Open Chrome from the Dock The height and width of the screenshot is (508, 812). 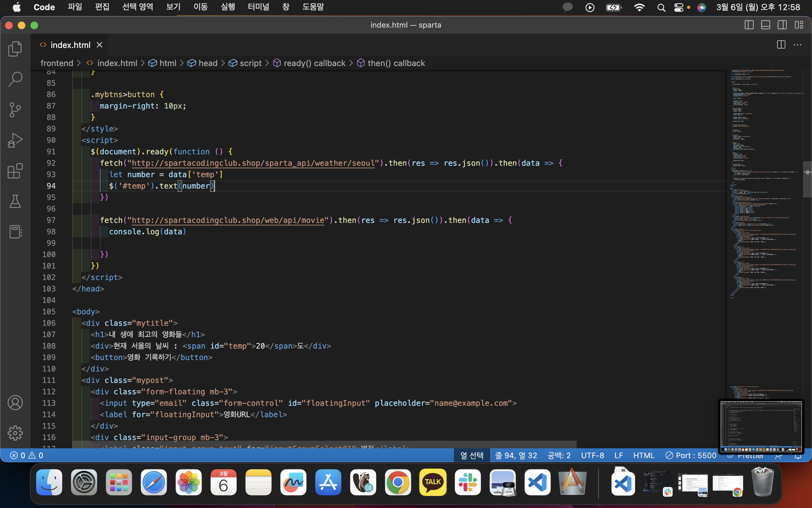point(398,483)
